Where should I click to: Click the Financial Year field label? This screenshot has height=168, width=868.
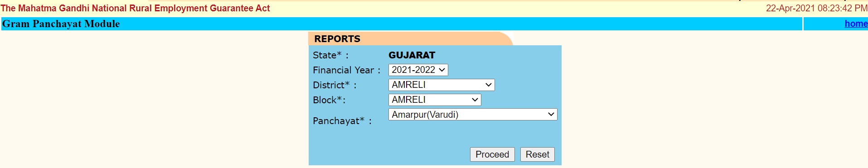point(346,70)
